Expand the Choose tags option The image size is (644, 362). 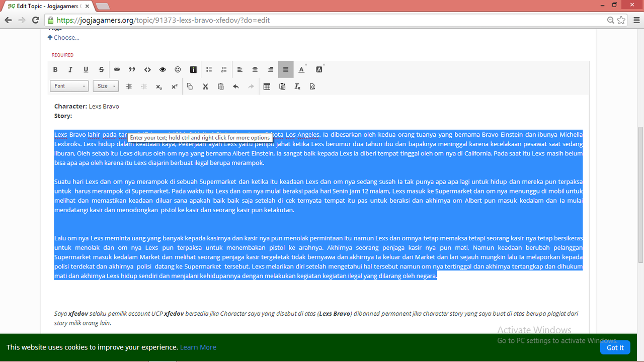click(x=63, y=37)
